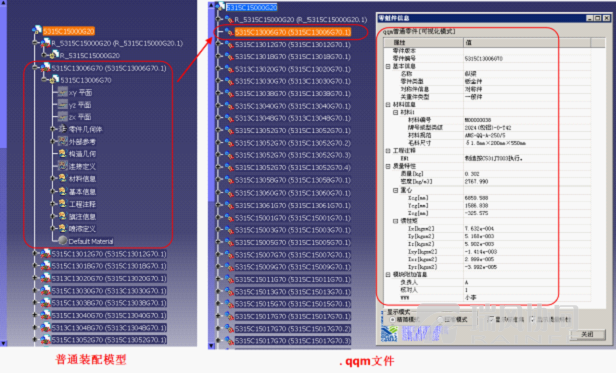Screen dimensions: 616x373
Task: Select 5315C13006G70 highlighted item in right tree
Action: (293, 32)
